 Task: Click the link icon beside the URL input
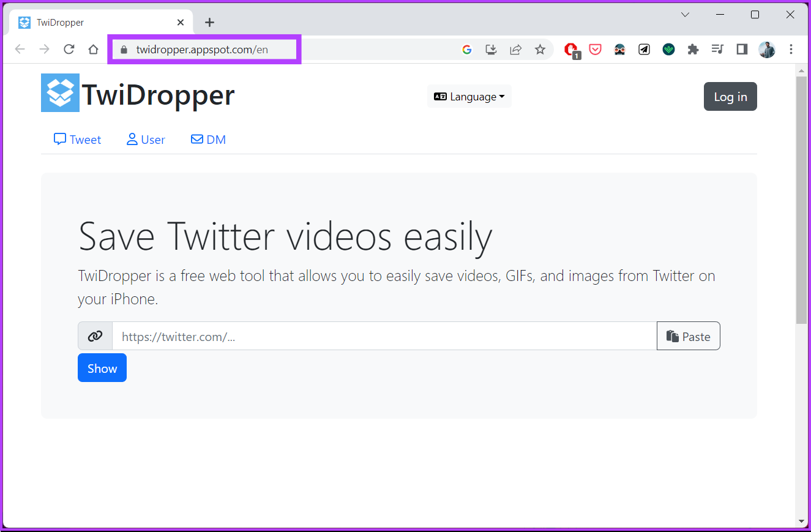click(95, 335)
